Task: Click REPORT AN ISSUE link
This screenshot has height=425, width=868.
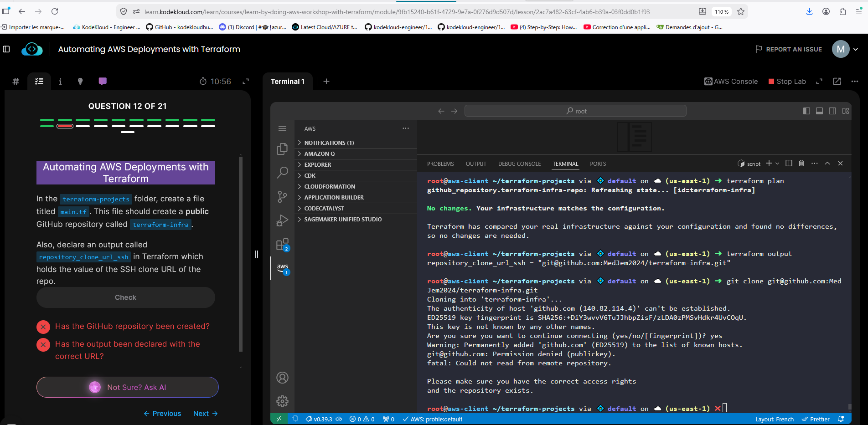Action: (789, 49)
